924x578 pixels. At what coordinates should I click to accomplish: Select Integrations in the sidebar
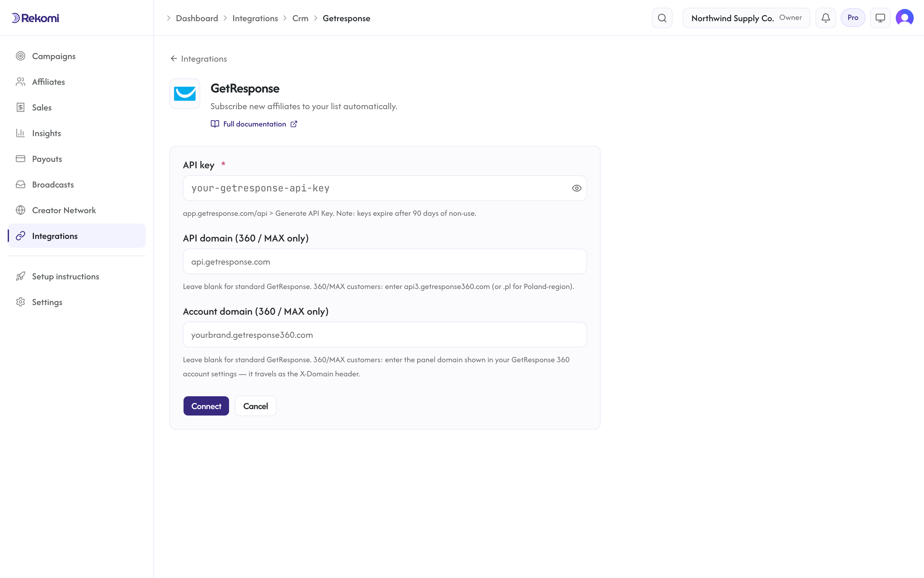(76, 236)
